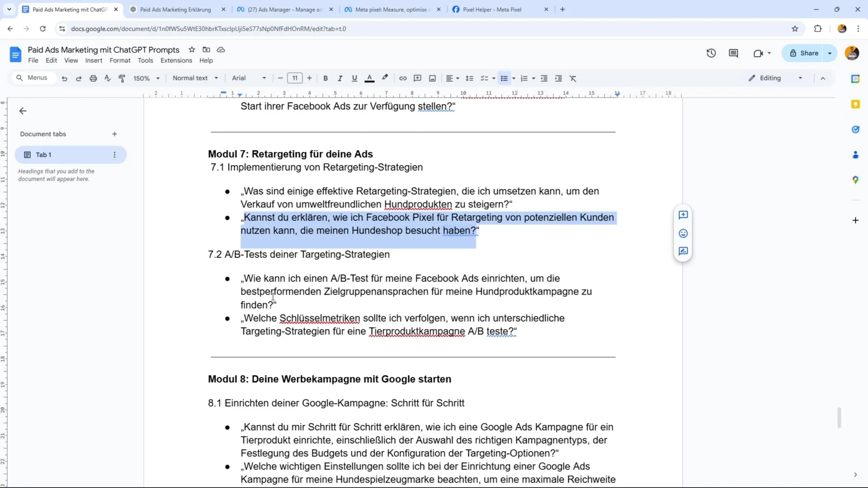
Task: Toggle the numbered list button
Action: [x=524, y=78]
